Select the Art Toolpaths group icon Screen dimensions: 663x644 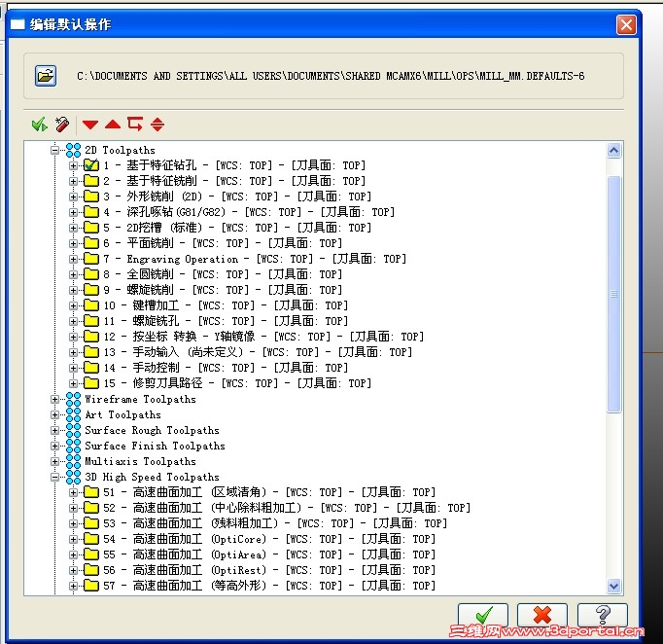point(73,414)
